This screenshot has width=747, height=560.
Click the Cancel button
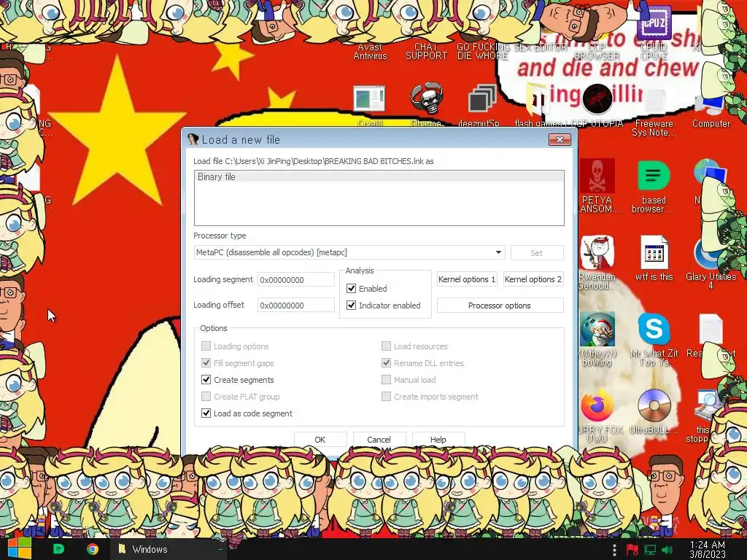click(x=379, y=440)
